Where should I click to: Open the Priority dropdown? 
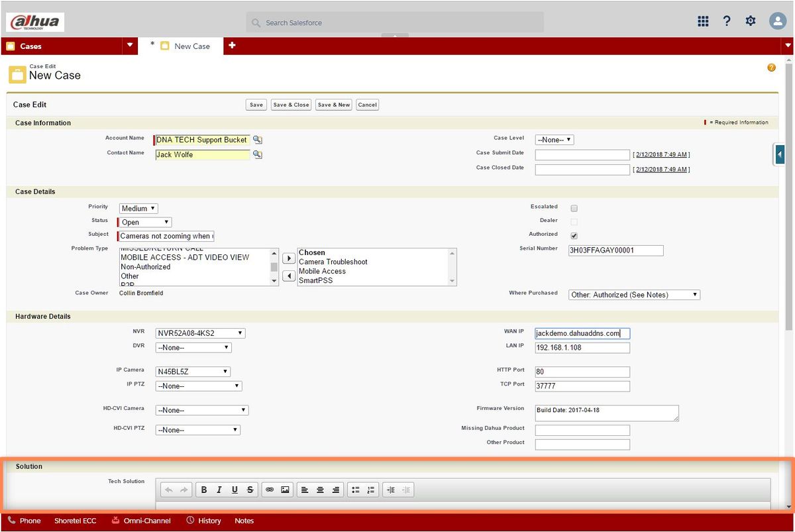point(138,208)
